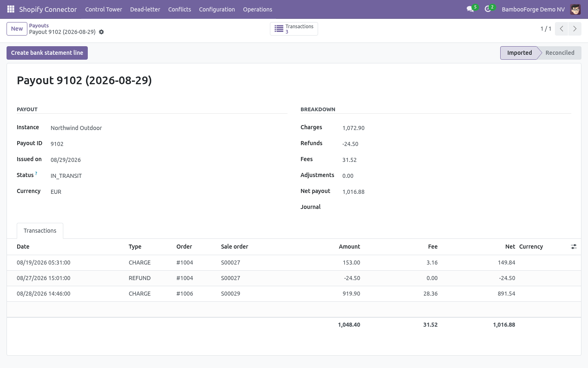Image resolution: width=588 pixels, height=368 pixels.
Task: Open the BambooForge Demo NV company switcher
Action: (533, 9)
